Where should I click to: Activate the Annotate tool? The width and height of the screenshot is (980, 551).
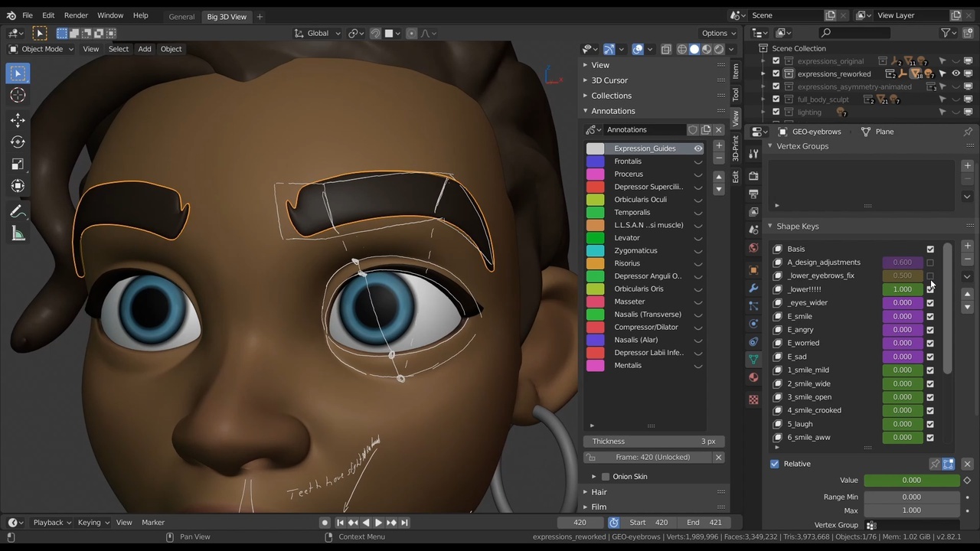point(18,211)
